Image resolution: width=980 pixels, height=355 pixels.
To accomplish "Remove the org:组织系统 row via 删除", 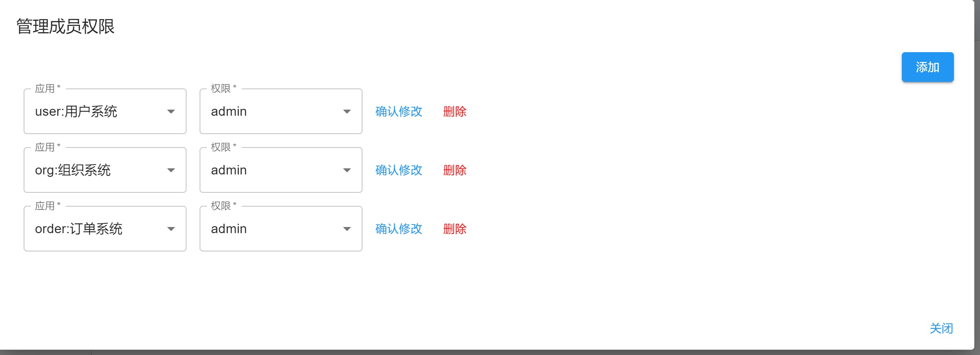I will (x=455, y=170).
